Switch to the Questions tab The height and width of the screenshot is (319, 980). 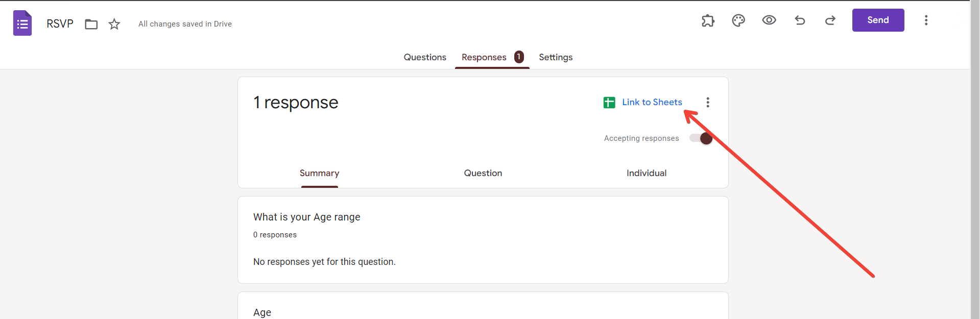[425, 57]
